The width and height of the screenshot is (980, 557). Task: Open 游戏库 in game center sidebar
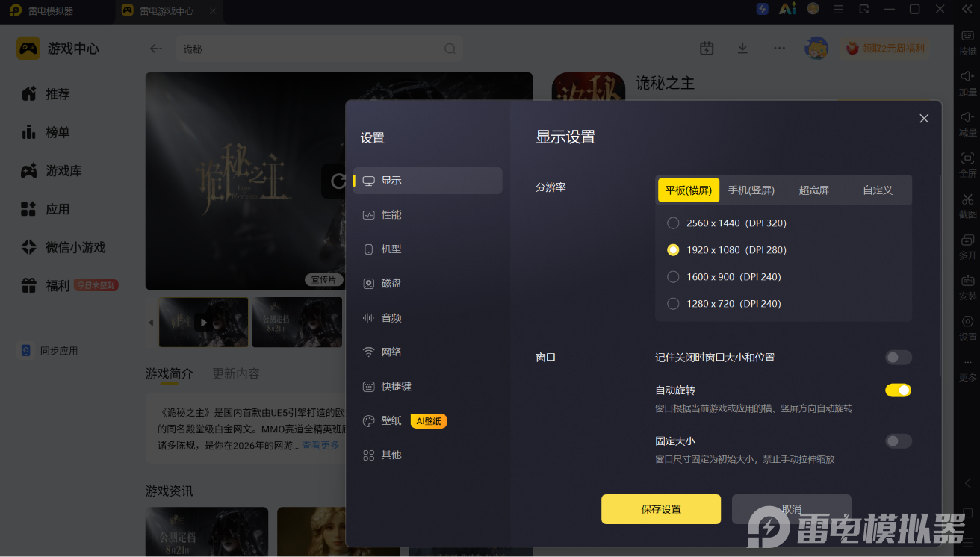[52, 171]
